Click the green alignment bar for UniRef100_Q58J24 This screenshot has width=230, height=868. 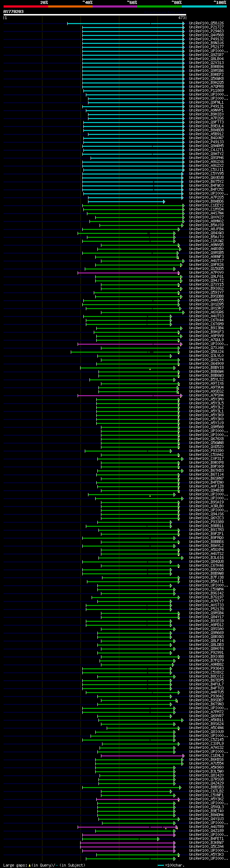(x=125, y=352)
